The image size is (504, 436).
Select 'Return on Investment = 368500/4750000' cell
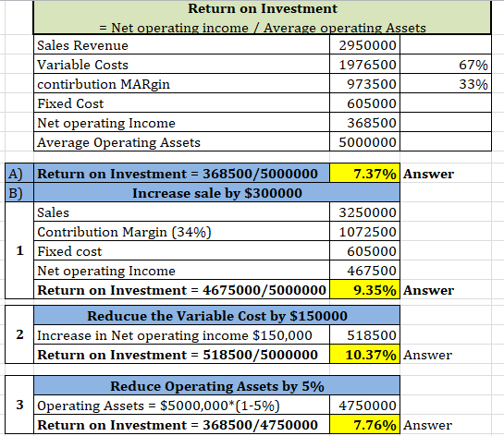click(x=181, y=424)
